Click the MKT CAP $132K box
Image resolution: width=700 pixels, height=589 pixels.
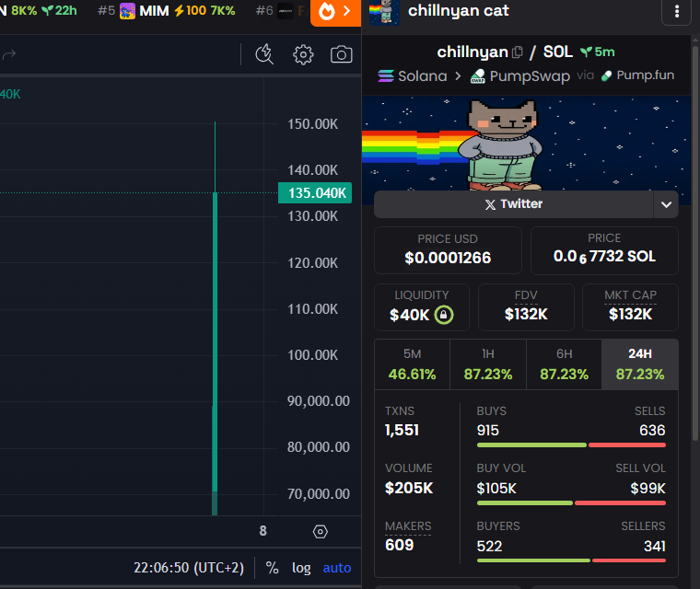(630, 307)
